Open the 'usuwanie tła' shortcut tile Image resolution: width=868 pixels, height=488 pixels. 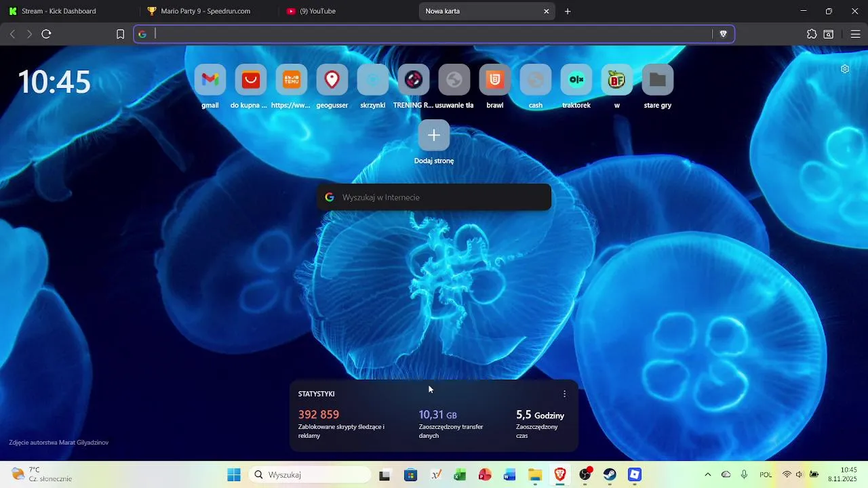(x=454, y=80)
